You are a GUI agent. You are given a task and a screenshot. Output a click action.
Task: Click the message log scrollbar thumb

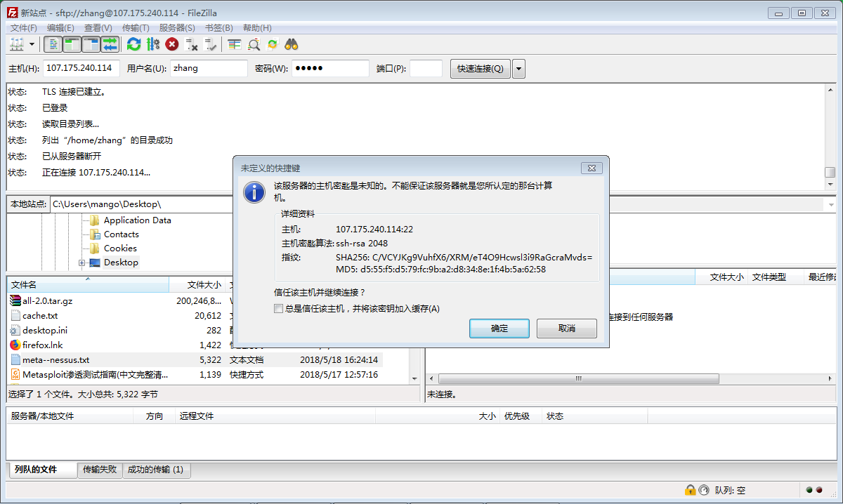point(830,172)
